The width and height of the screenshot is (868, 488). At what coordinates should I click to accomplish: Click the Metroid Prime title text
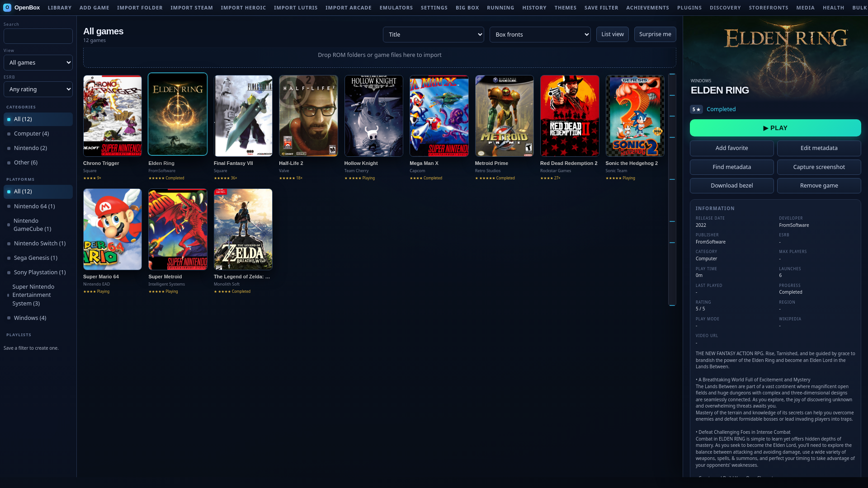tap(491, 163)
